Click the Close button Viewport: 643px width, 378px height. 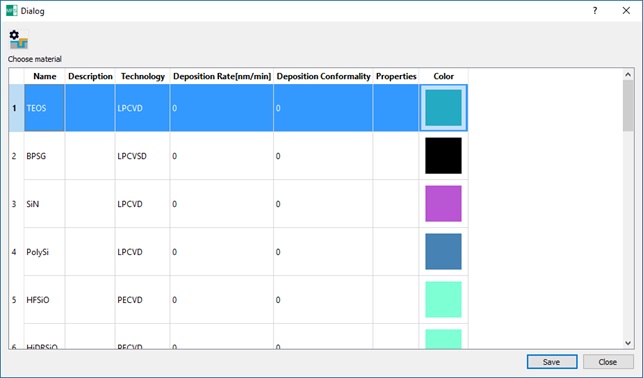(x=608, y=362)
